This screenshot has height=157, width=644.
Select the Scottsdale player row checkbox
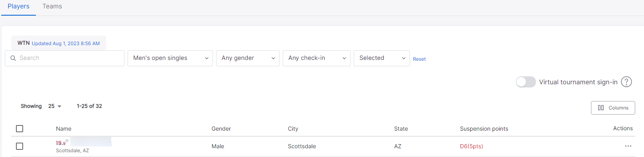point(20,146)
